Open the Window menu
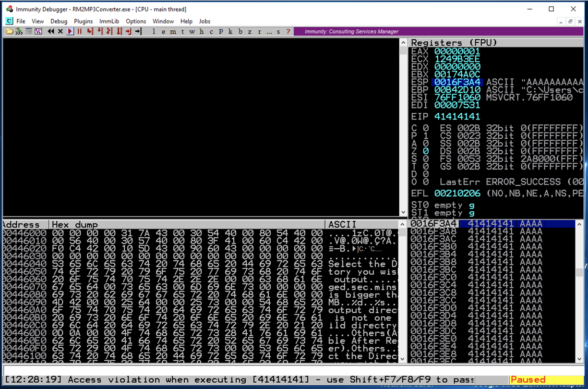This screenshot has width=588, height=389. 163,21
